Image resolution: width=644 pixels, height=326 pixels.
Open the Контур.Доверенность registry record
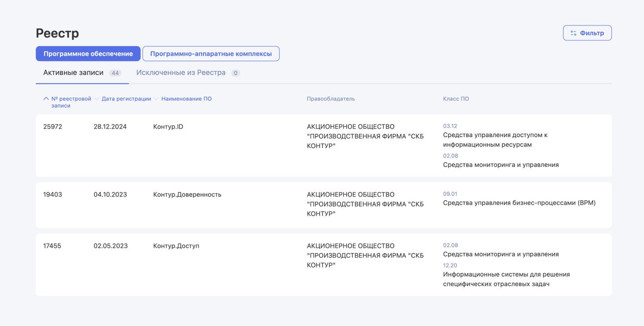pyautogui.click(x=186, y=194)
